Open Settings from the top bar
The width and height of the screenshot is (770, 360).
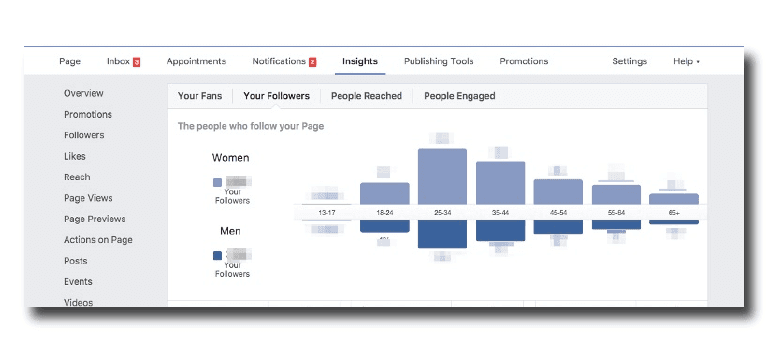630,61
